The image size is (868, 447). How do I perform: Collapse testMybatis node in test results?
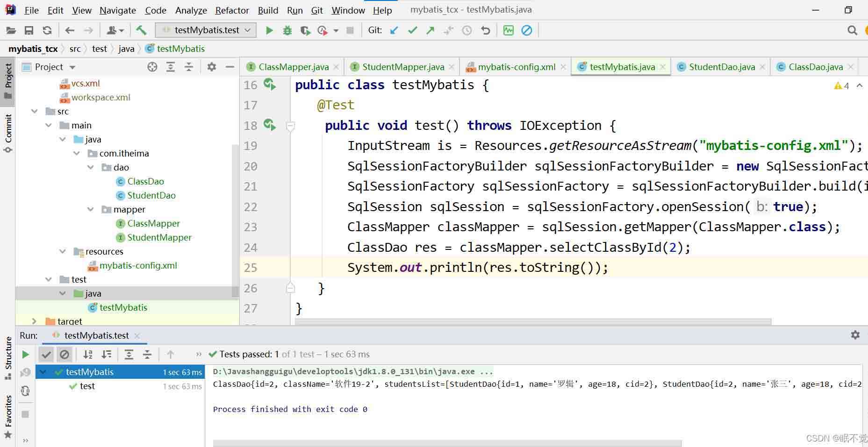click(43, 372)
